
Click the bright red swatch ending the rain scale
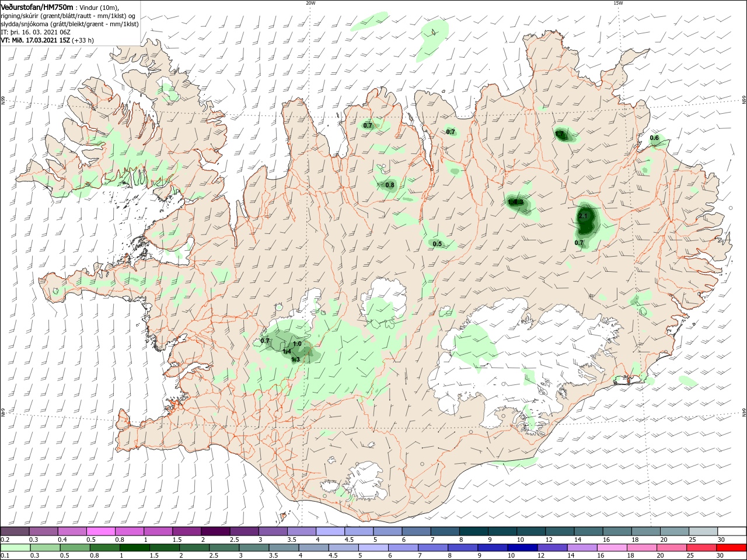point(732,548)
